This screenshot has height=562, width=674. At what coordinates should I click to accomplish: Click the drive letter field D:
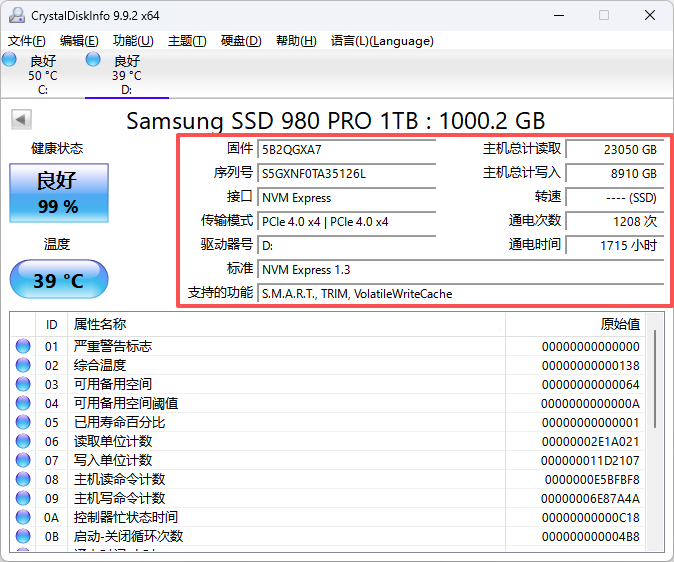click(346, 246)
